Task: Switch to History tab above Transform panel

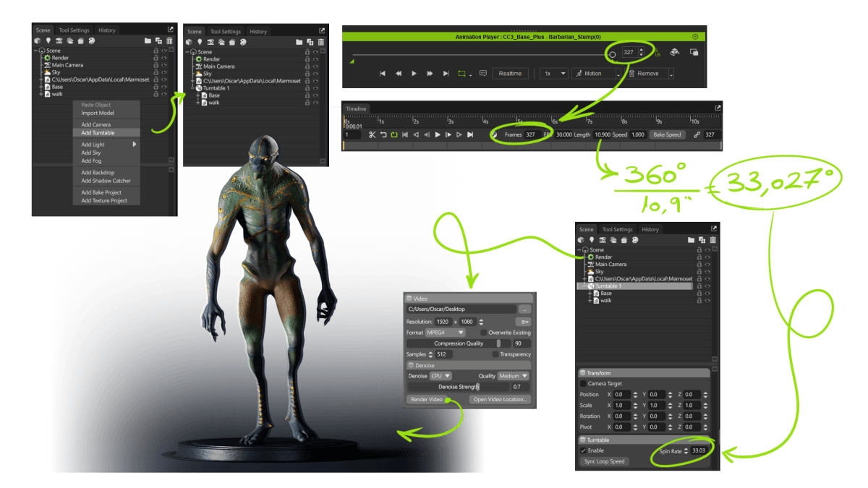Action: (x=650, y=229)
